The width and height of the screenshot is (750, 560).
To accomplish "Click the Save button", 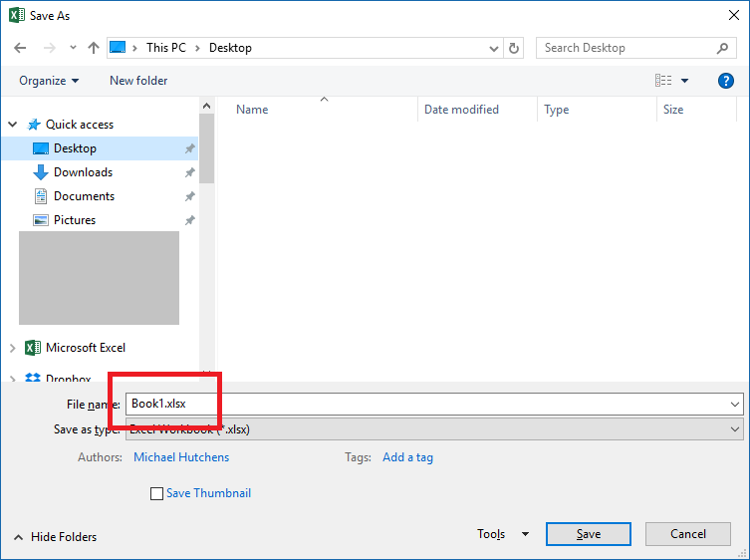I will [588, 534].
